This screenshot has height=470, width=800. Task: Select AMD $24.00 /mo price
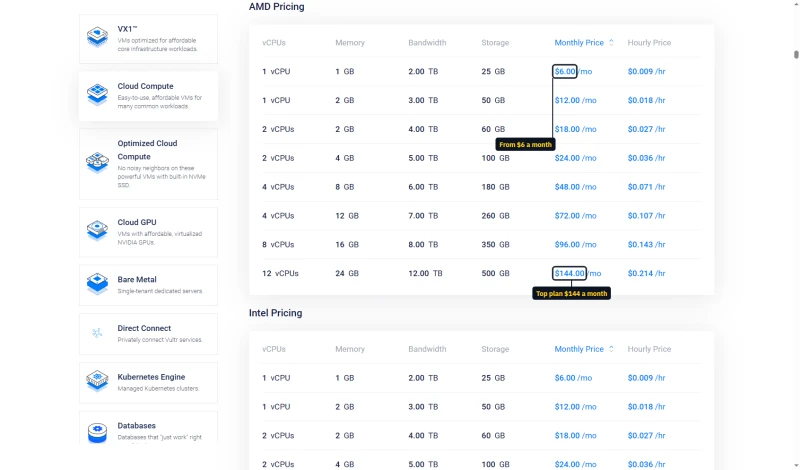tap(576, 158)
